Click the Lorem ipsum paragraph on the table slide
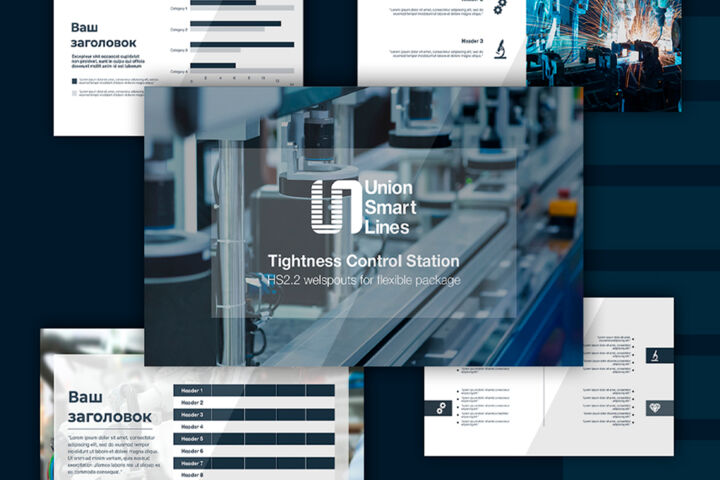 (x=113, y=455)
